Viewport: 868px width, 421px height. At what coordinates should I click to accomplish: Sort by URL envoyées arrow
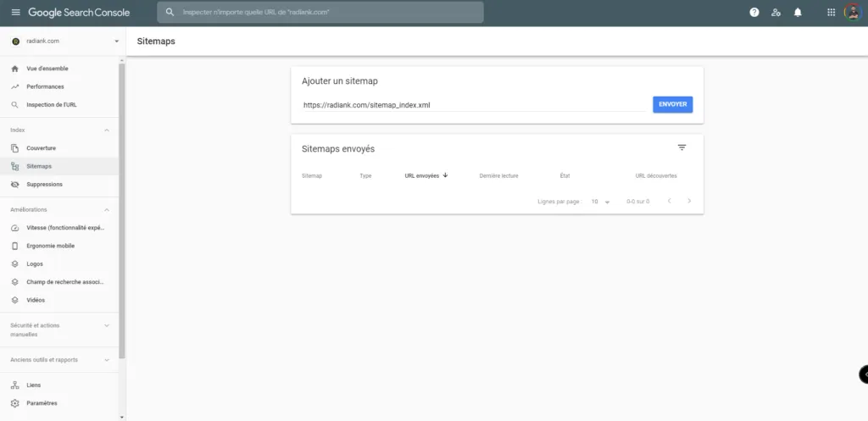coord(445,175)
